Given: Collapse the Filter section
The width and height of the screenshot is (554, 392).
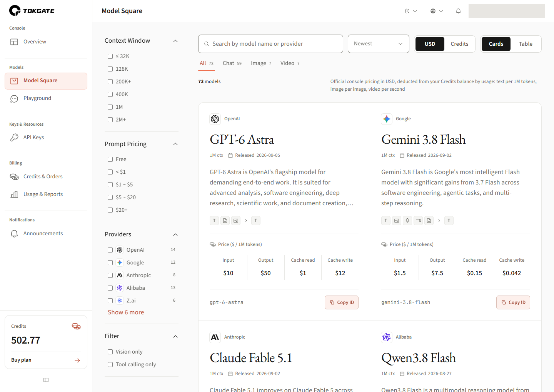Looking at the screenshot, I should pyautogui.click(x=175, y=337).
